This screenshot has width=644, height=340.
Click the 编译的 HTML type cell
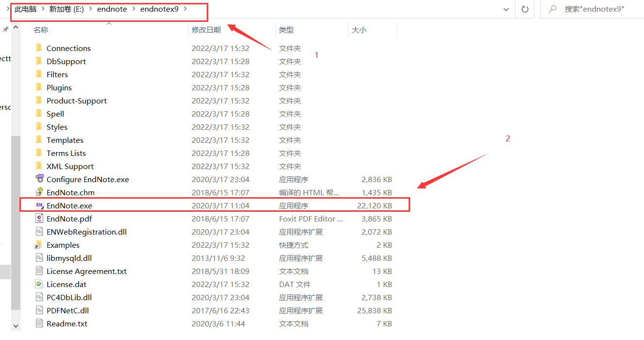tap(309, 192)
